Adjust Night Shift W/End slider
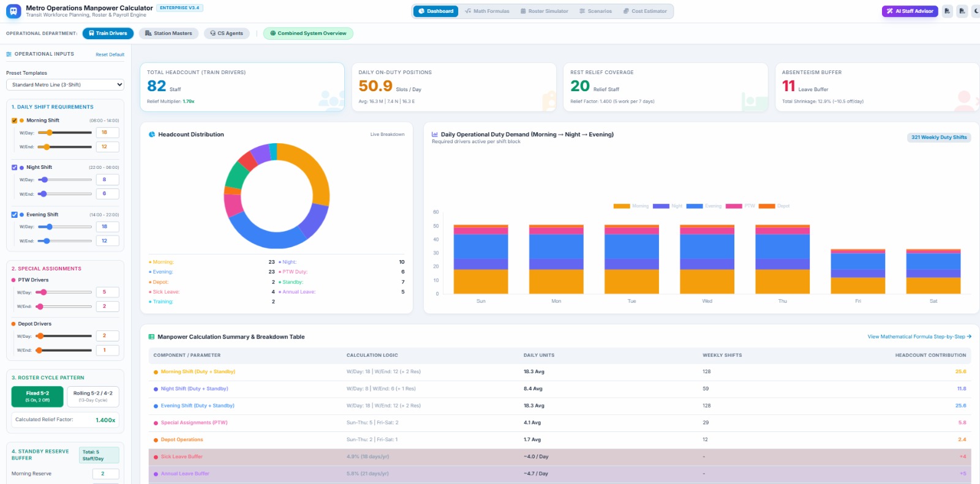This screenshot has width=980, height=484. tap(64, 194)
